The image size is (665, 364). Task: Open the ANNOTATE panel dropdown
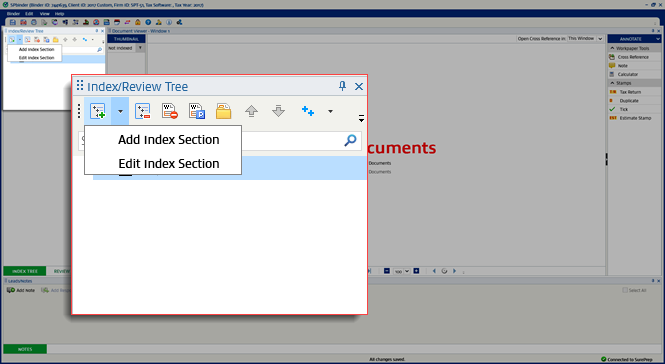pyautogui.click(x=658, y=39)
